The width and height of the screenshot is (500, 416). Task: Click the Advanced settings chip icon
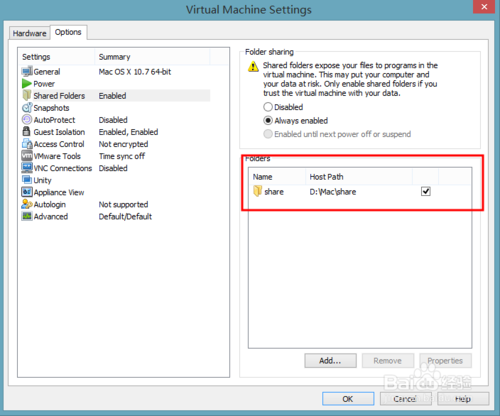point(27,216)
